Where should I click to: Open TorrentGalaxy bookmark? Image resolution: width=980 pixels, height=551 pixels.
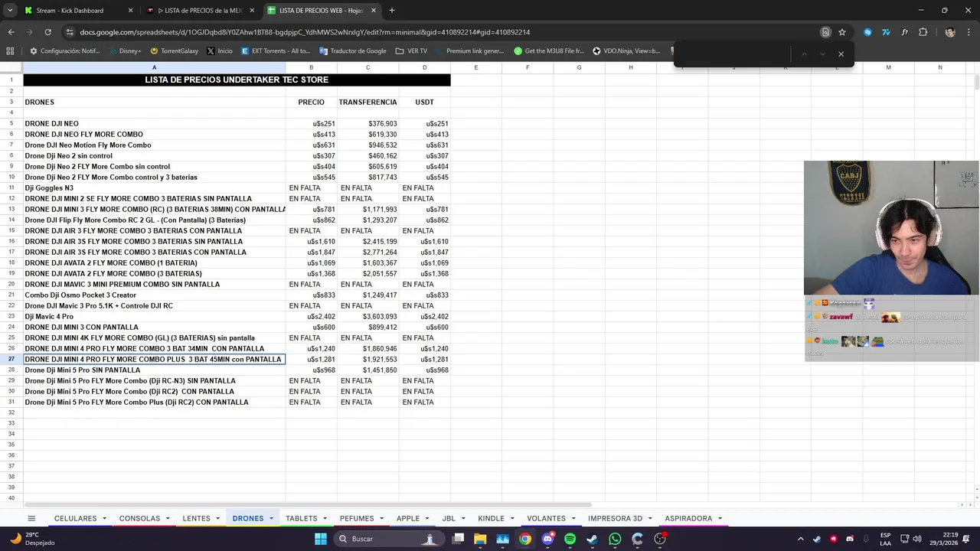tap(174, 51)
